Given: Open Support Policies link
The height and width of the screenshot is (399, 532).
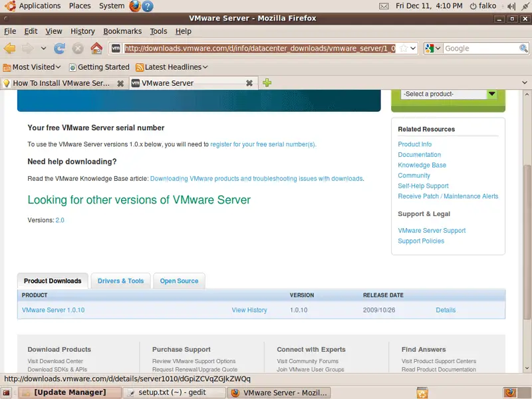Looking at the screenshot, I should [x=421, y=241].
